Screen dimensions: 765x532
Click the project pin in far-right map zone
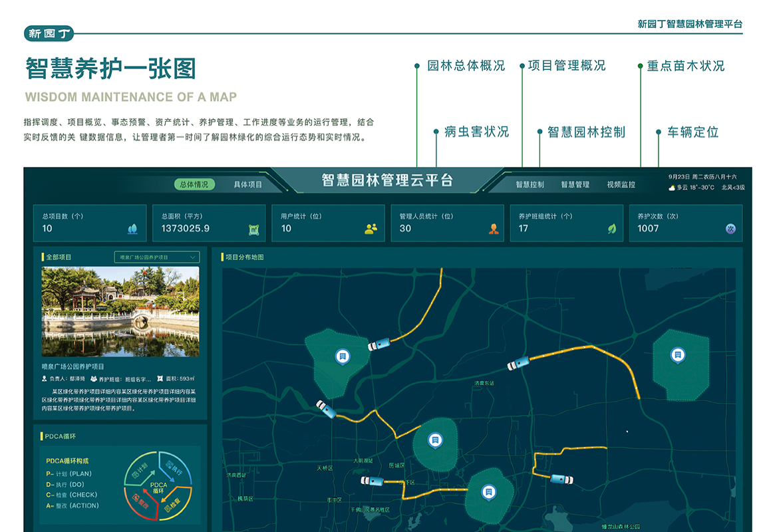[677, 355]
